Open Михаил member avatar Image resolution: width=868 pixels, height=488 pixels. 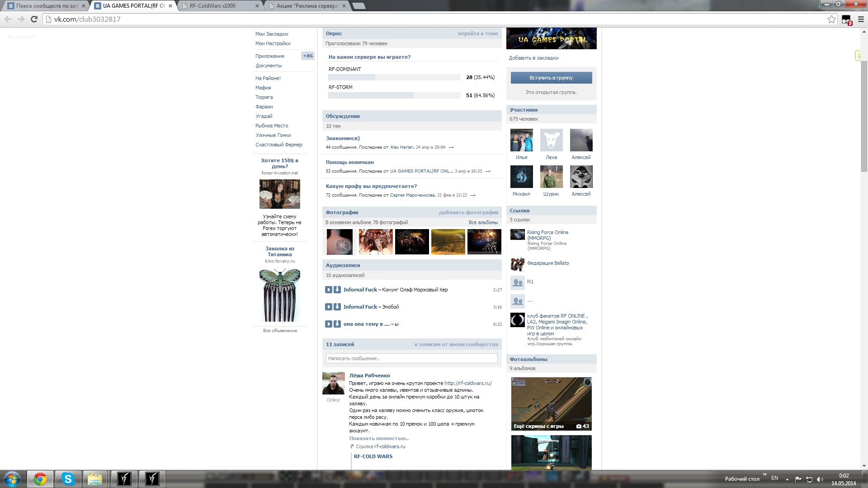point(522,177)
